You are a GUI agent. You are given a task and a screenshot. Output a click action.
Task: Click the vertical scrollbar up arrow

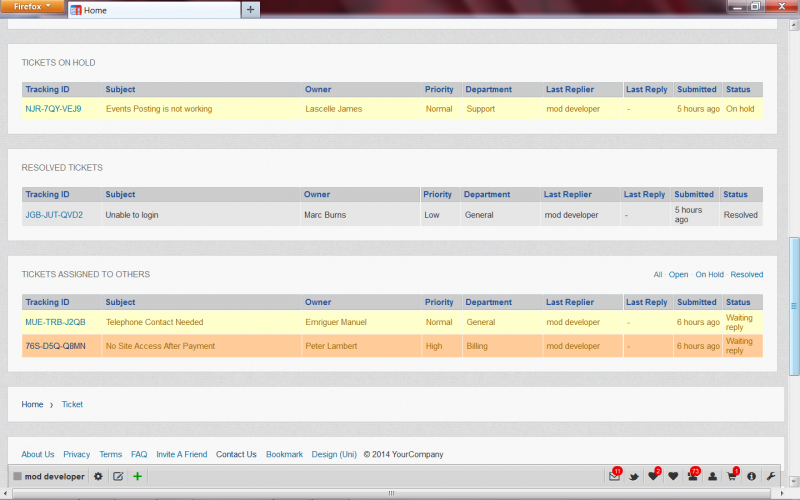coord(794,26)
